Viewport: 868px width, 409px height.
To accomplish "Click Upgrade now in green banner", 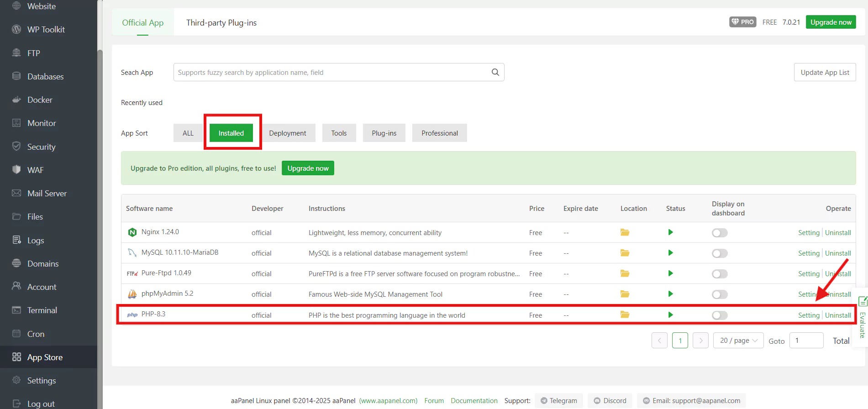I will [308, 168].
